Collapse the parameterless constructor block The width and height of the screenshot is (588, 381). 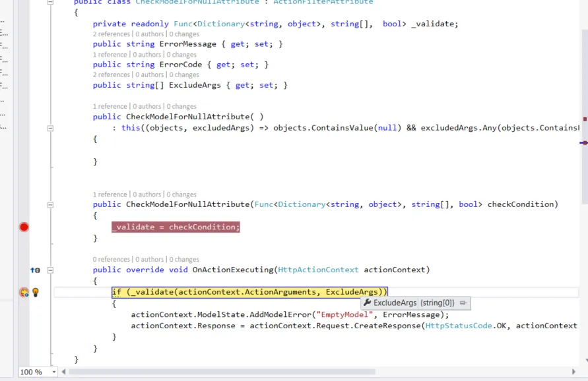(50, 128)
